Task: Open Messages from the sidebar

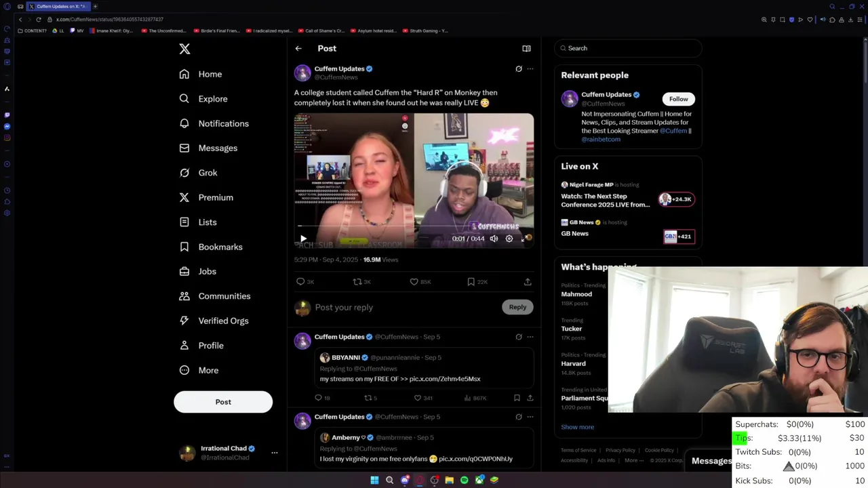Action: tap(208, 148)
